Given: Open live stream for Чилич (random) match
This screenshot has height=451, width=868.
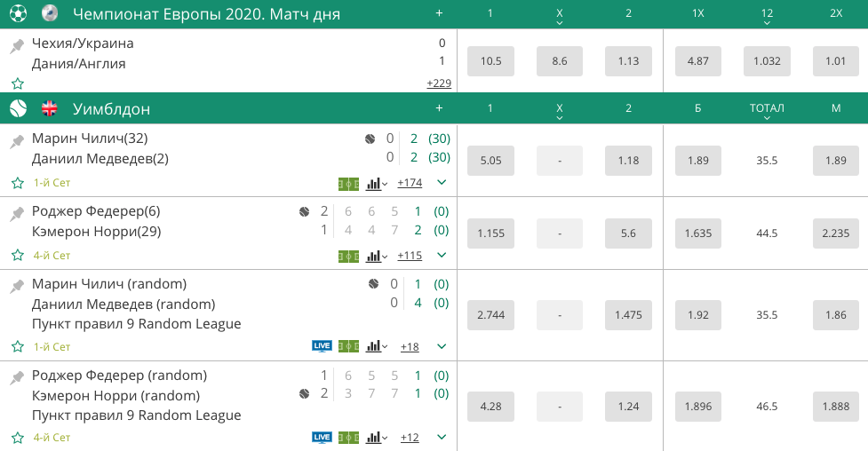Looking at the screenshot, I should point(322,346).
